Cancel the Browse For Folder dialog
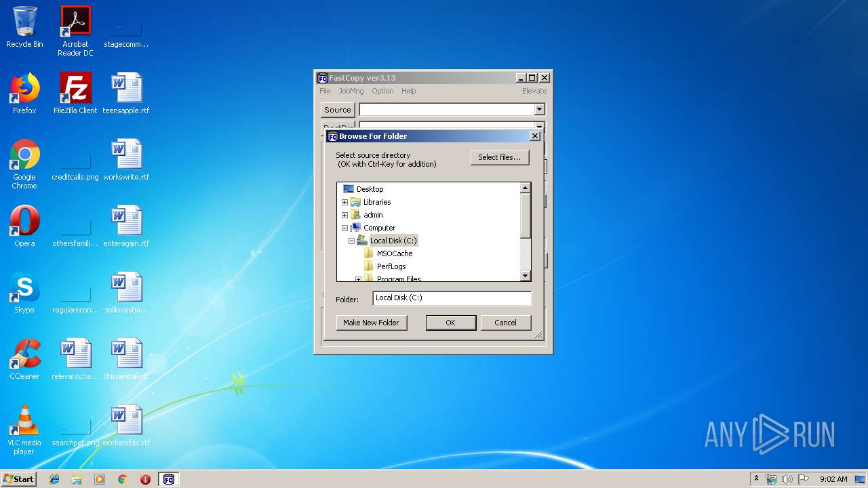 pyautogui.click(x=505, y=323)
